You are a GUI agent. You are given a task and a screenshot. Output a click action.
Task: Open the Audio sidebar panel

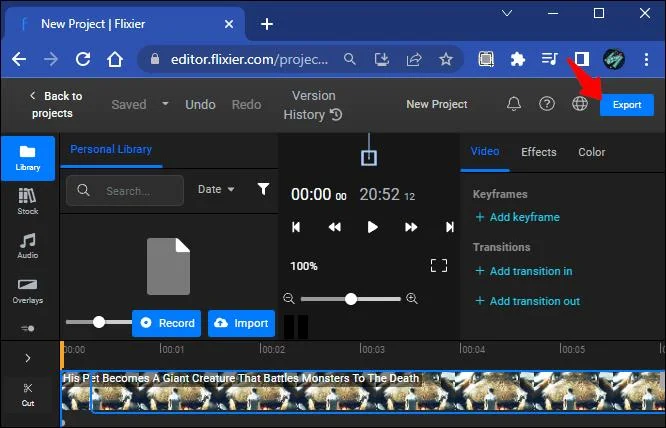pyautogui.click(x=28, y=246)
